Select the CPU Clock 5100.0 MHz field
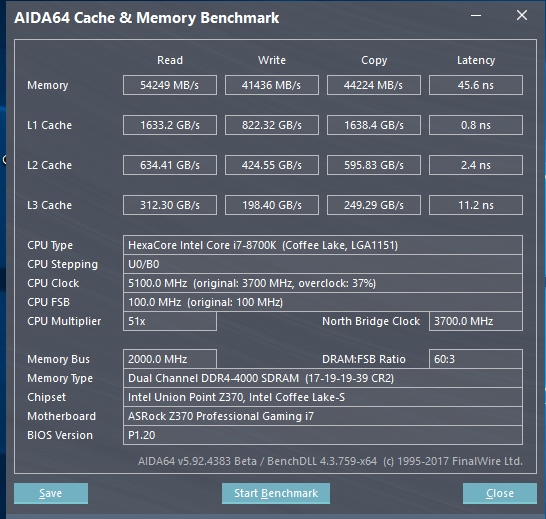The image size is (546, 519). (323, 283)
